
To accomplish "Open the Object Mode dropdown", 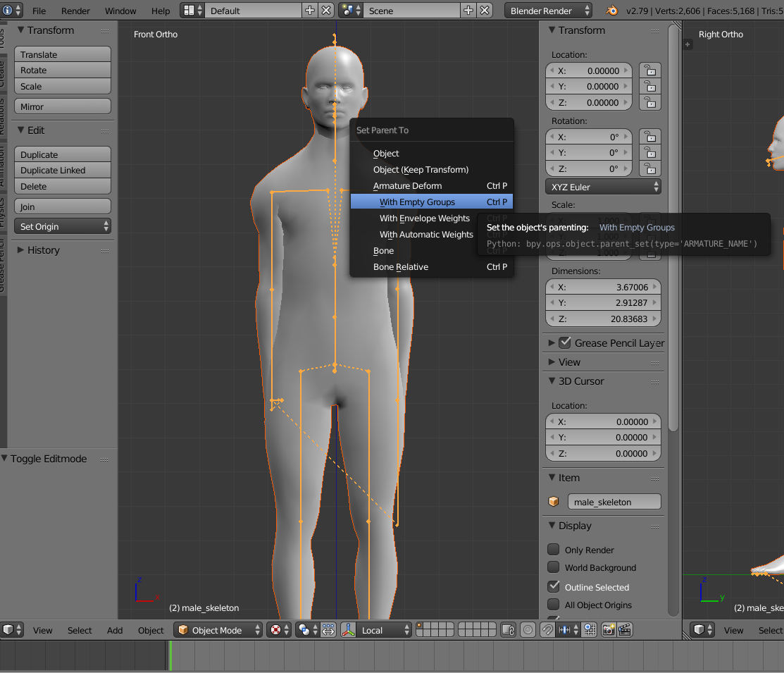I will (218, 630).
